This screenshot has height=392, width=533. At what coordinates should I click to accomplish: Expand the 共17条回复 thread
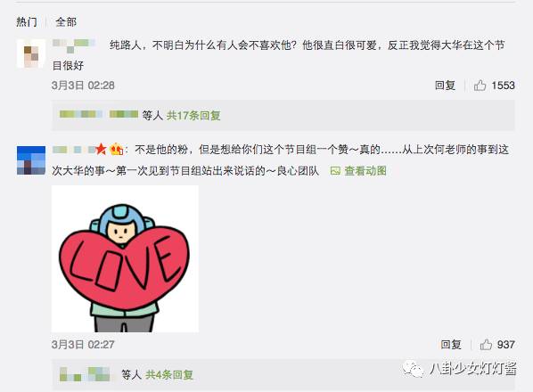[x=193, y=116]
